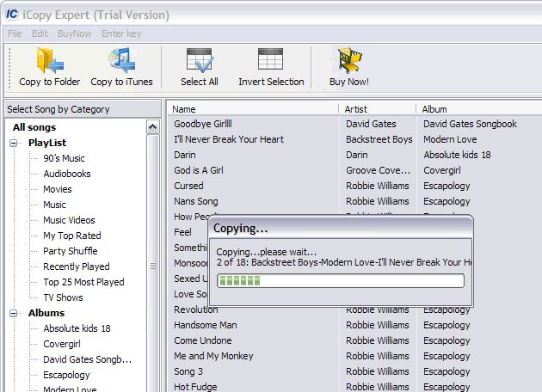This screenshot has height=392, width=542.
Task: Select the song Come Undone
Action: (203, 340)
